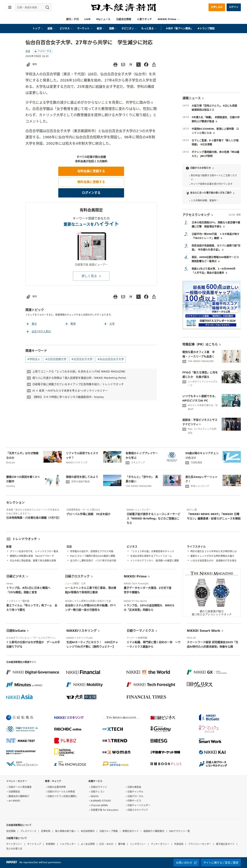Open the 日経TESTスコアレポート2024 ad banner
The height and width of the screenshot is (868, 247).
(212, 305)
